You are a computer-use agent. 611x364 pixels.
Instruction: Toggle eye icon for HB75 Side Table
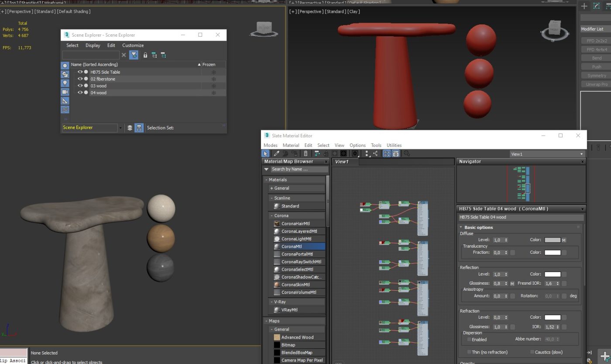[x=80, y=72]
